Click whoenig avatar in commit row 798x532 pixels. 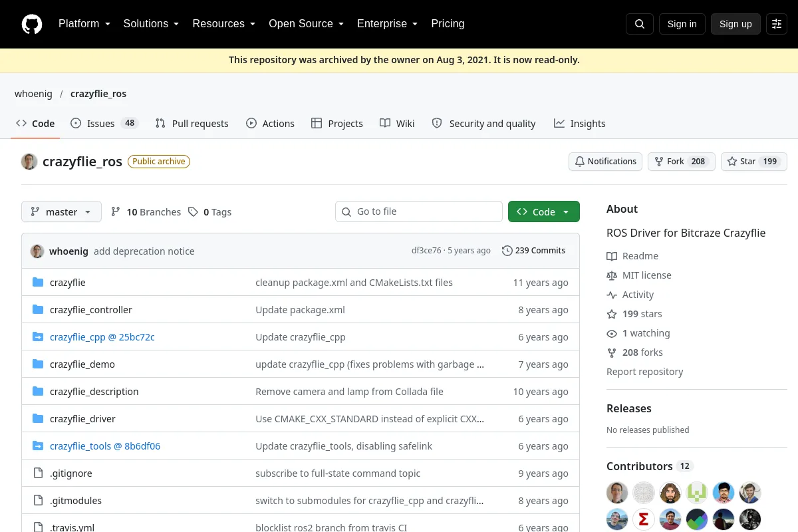point(37,251)
